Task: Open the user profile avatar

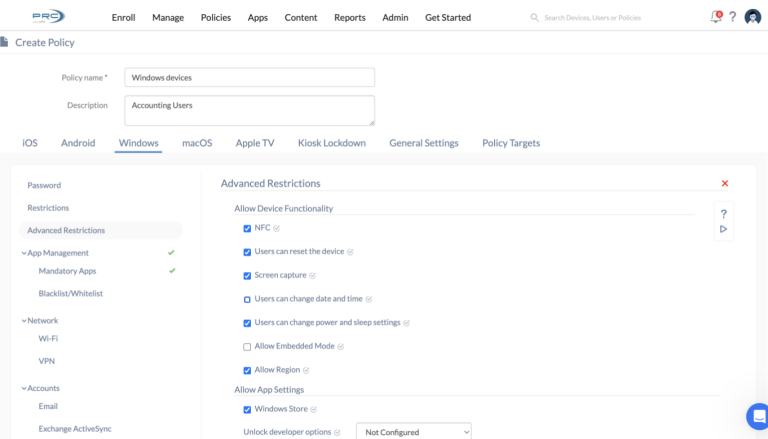Action: pyautogui.click(x=753, y=17)
